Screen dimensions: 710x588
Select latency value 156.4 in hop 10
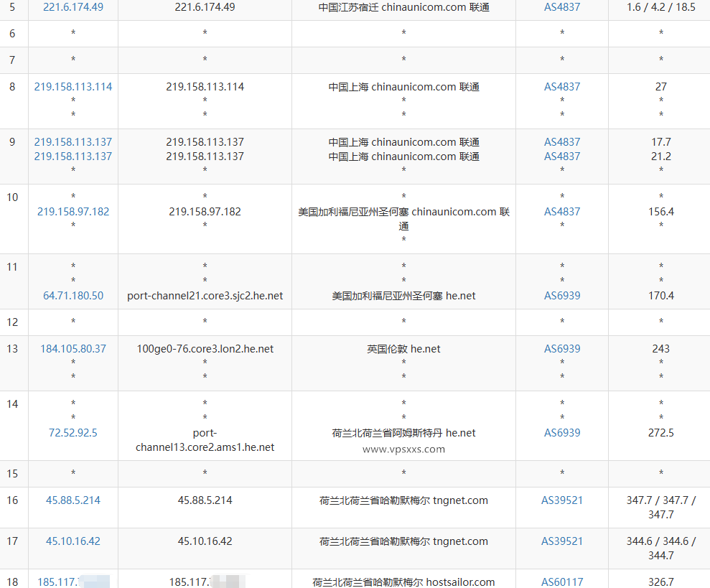click(660, 212)
